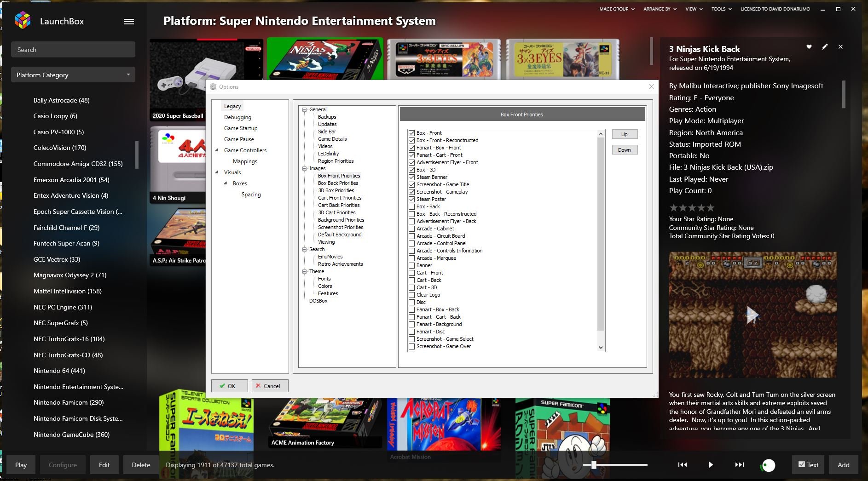Open the Arrange By menu
The height and width of the screenshot is (481, 868).
tap(660, 9)
